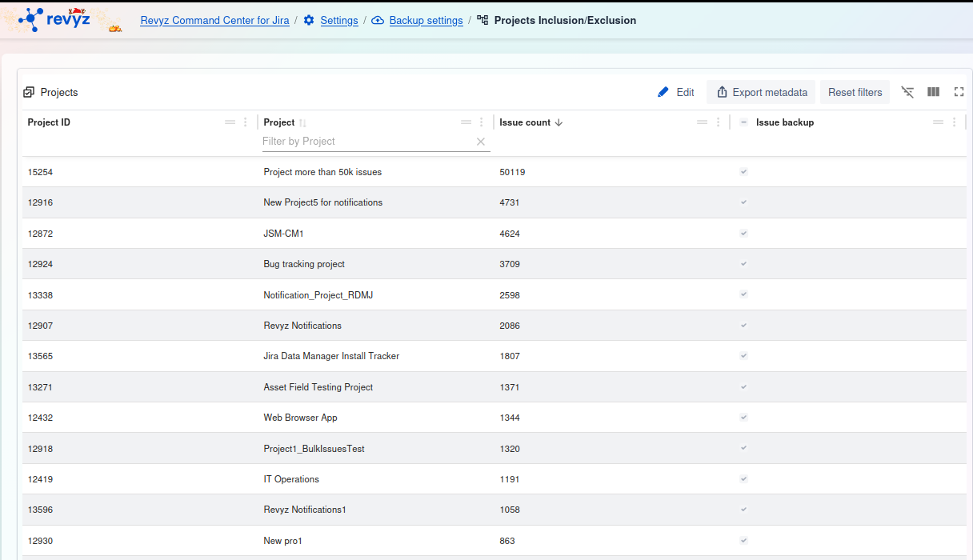
Task: Go to Settings breadcrumb
Action: [338, 20]
